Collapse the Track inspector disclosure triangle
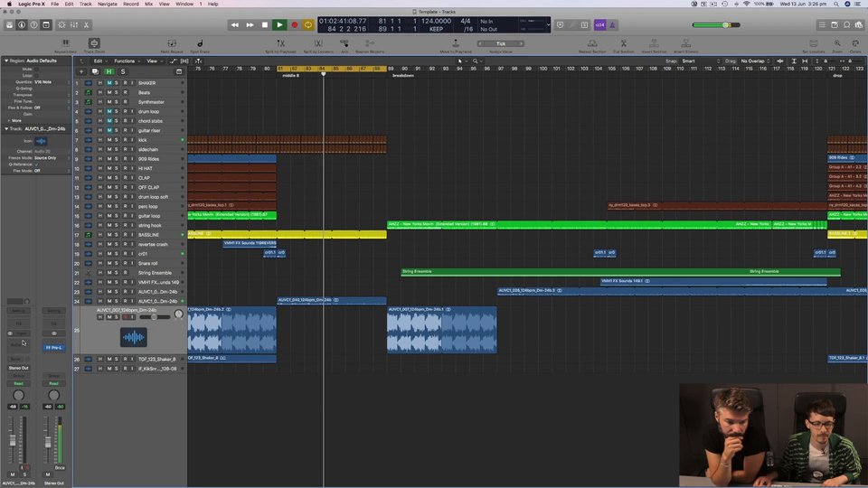Viewport: 868px width, 488px height. [6, 129]
